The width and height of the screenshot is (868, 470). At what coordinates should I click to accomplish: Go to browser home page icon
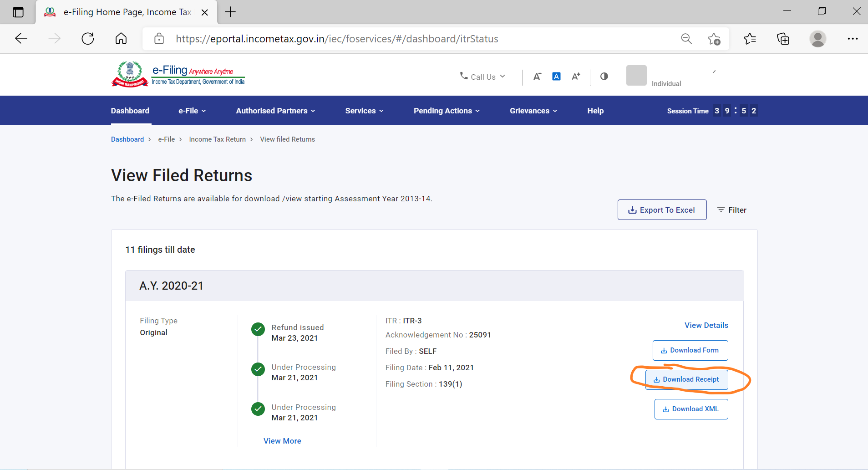click(x=121, y=39)
